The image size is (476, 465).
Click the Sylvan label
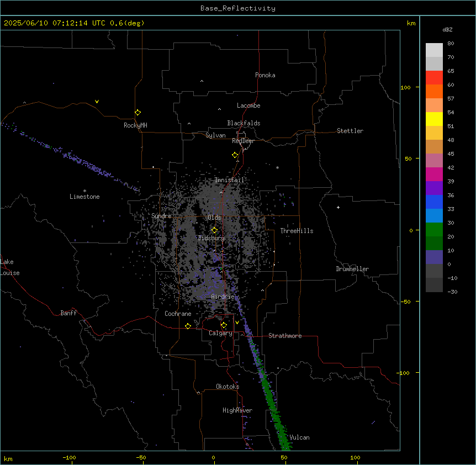(x=215, y=135)
